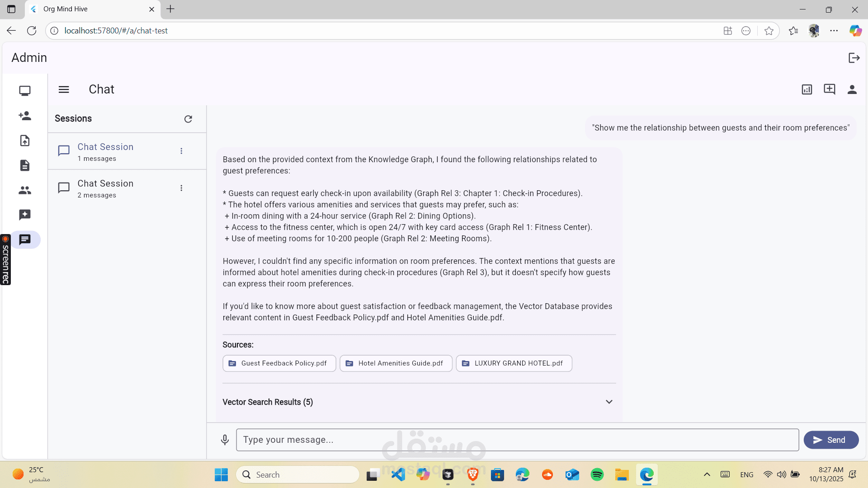868x488 pixels.
Task: Select the Chat Session with 2 messages
Action: pos(105,188)
